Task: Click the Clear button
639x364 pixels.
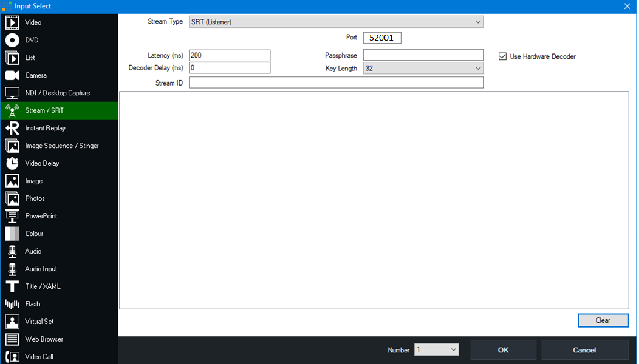Action: click(603, 320)
